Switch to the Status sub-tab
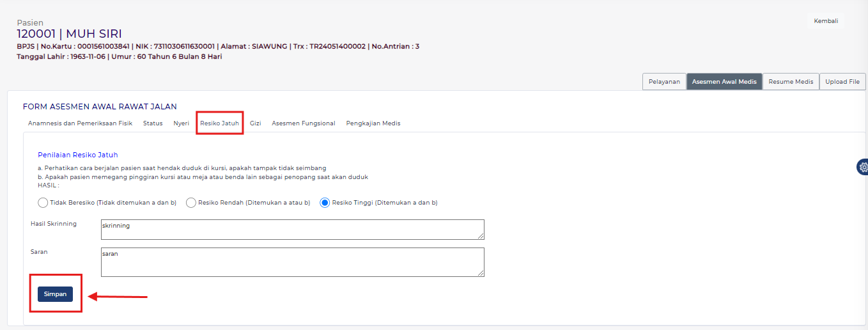 (x=153, y=123)
